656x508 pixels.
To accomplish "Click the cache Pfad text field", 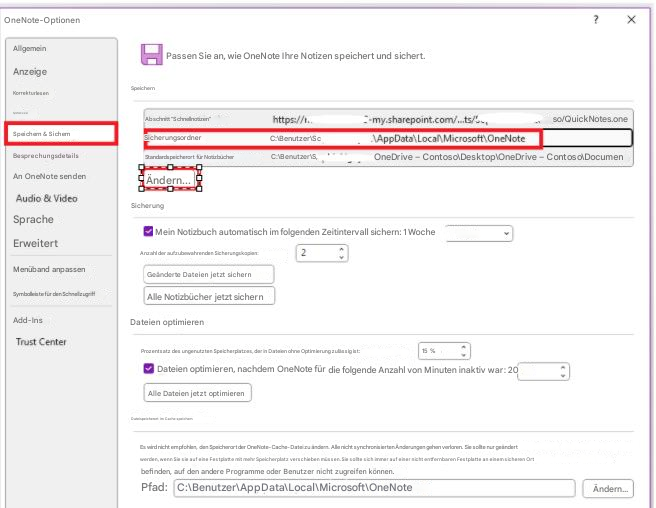I will click(x=374, y=488).
